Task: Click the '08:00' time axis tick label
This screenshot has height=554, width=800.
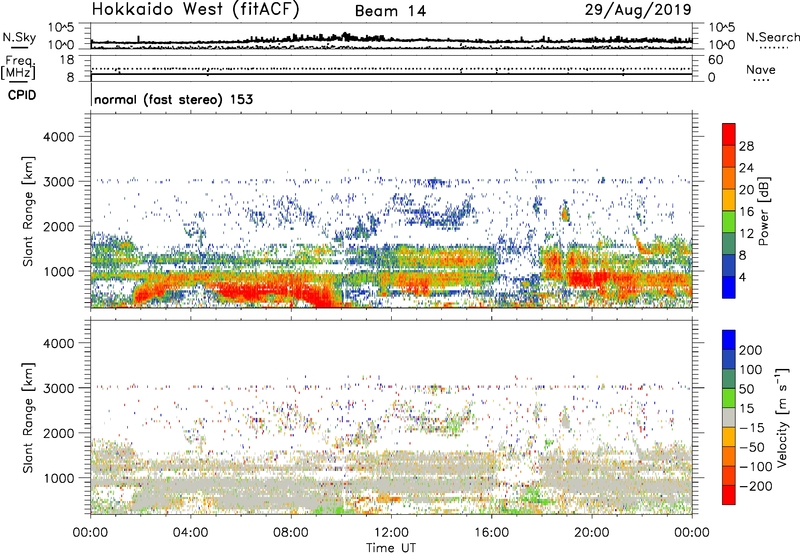Action: [291, 533]
